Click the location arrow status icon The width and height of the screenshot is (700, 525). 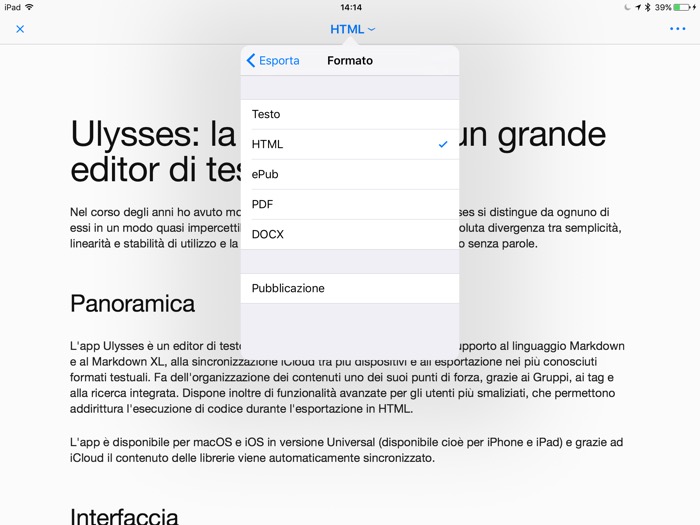pos(638,7)
